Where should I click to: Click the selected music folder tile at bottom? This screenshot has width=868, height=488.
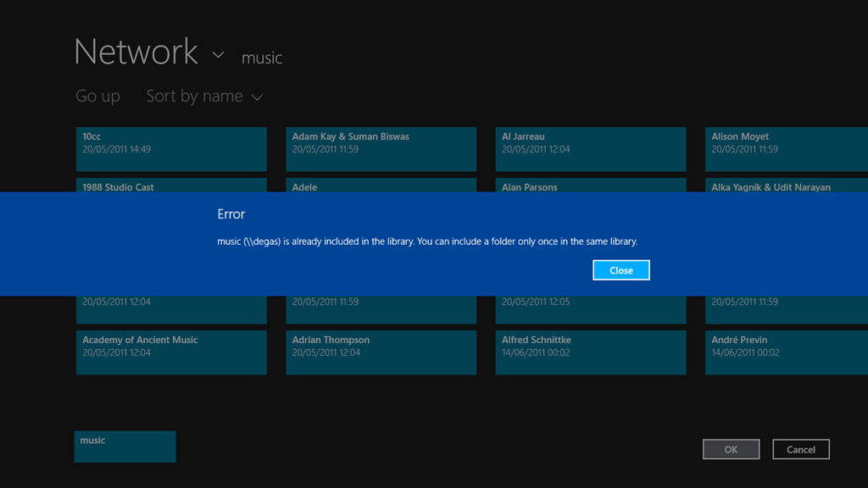[125, 446]
